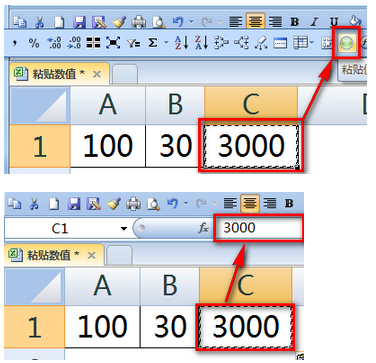Select column C header in upper screenshot
Image resolution: width=376 pixels, height=363 pixels.
pos(251,105)
